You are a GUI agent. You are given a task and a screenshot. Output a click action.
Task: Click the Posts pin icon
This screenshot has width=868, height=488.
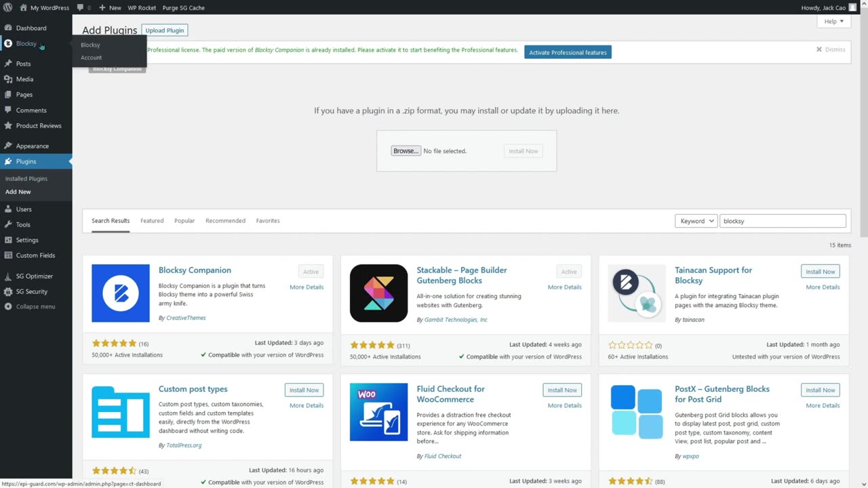[8, 64]
